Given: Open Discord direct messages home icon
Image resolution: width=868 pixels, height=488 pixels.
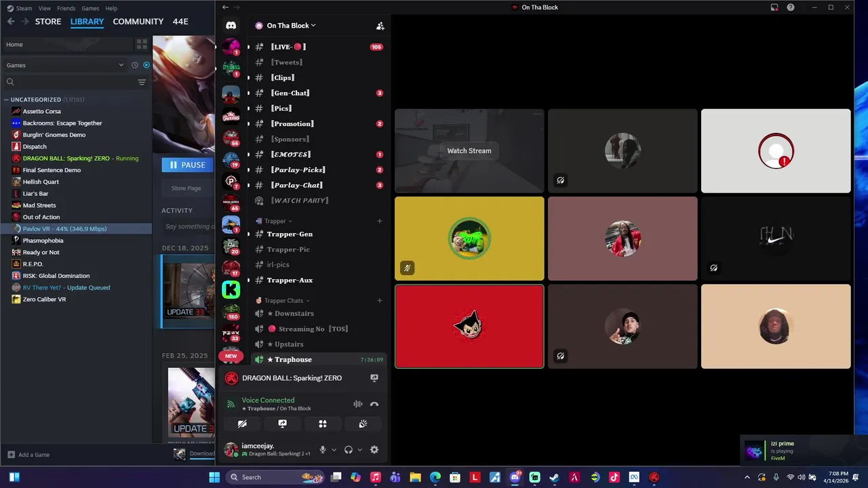Looking at the screenshot, I should click(x=231, y=26).
